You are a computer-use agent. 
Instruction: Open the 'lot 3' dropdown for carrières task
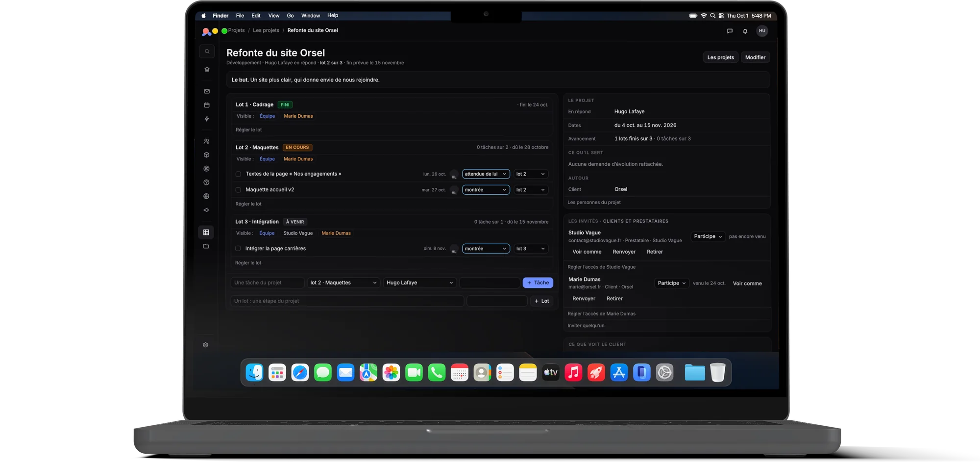(531, 249)
